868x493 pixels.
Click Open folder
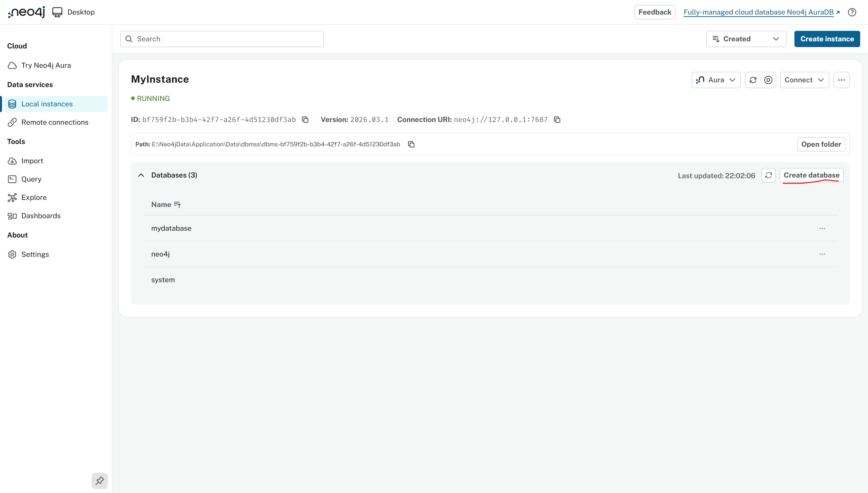click(x=821, y=144)
